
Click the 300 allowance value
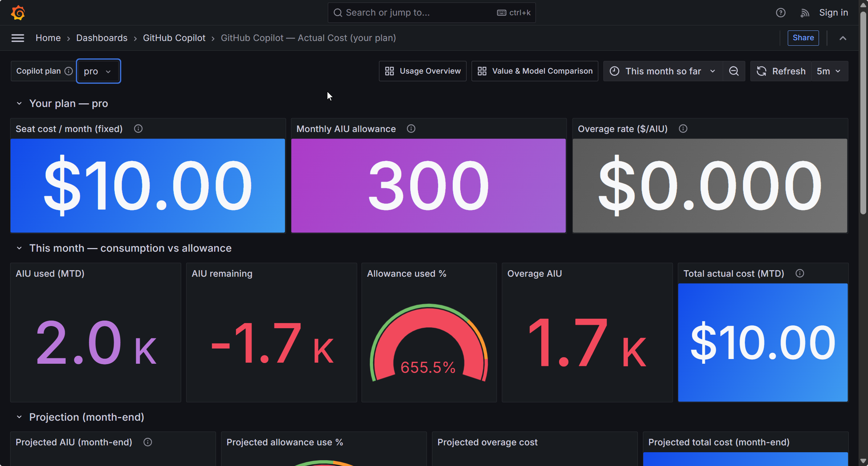point(428,185)
